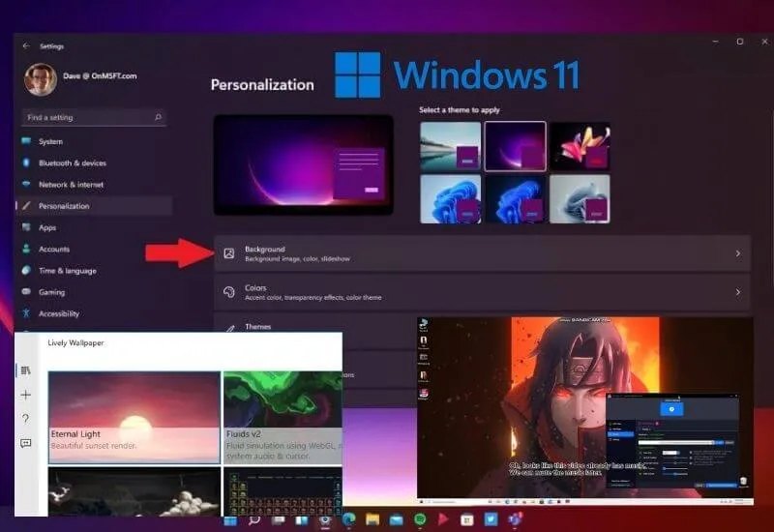Screen dimensions: 774x532
Task: Apply the purple Glow theme
Action: pyautogui.click(x=516, y=146)
